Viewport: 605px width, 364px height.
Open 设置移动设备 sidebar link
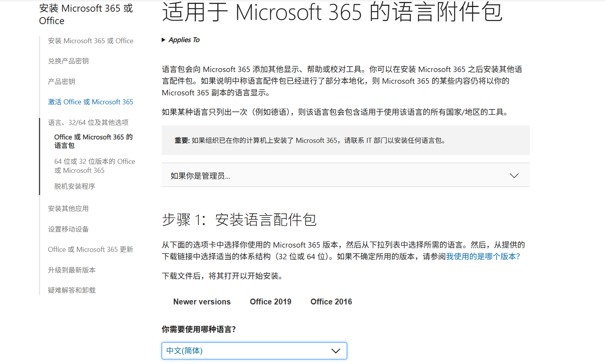tap(68, 229)
